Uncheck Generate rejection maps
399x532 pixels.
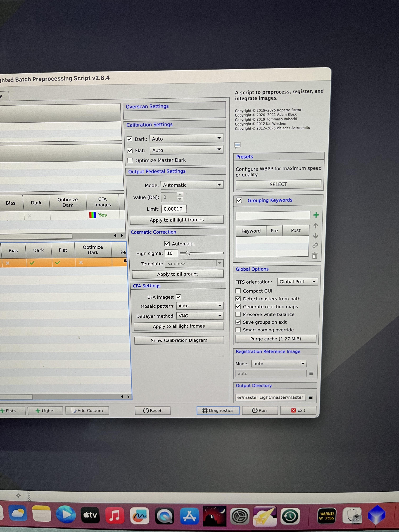pos(238,306)
